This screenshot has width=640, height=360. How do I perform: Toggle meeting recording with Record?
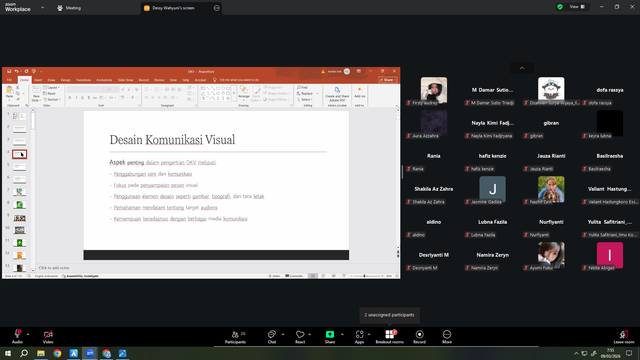pos(419,337)
